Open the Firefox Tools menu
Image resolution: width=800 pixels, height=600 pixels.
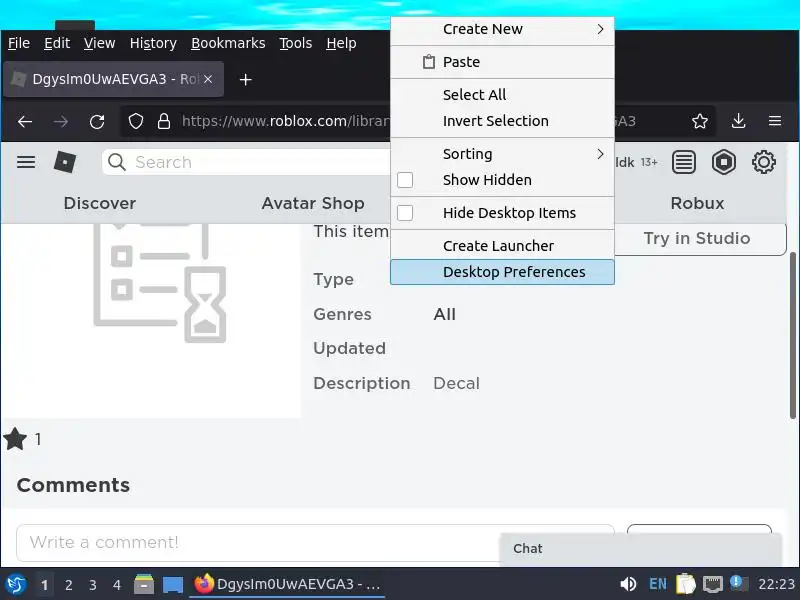point(295,43)
